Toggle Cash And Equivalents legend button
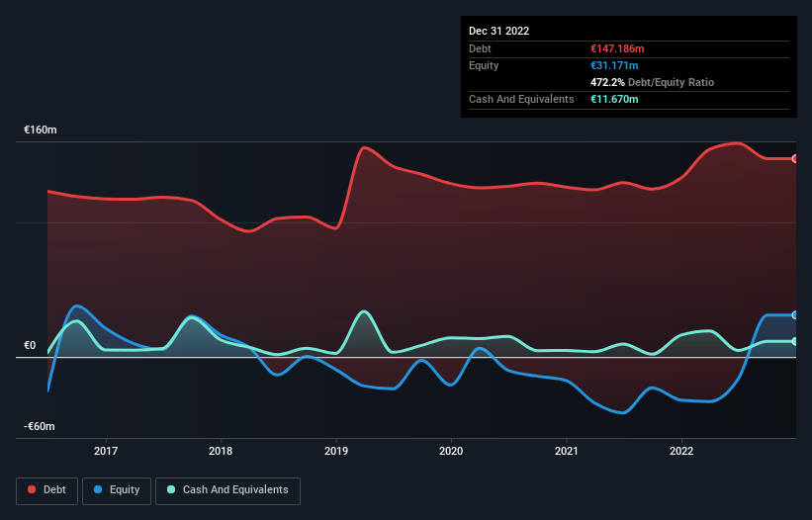Viewport: 812px width, 520px height. pyautogui.click(x=227, y=490)
